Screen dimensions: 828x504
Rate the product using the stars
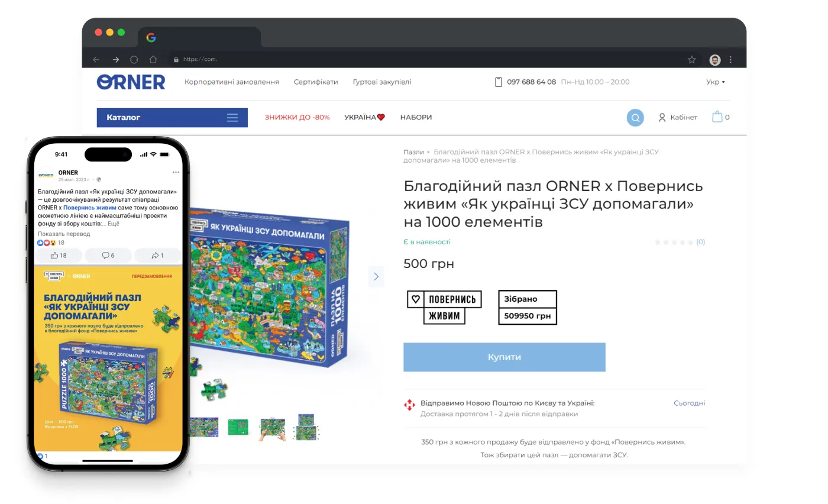coord(674,242)
